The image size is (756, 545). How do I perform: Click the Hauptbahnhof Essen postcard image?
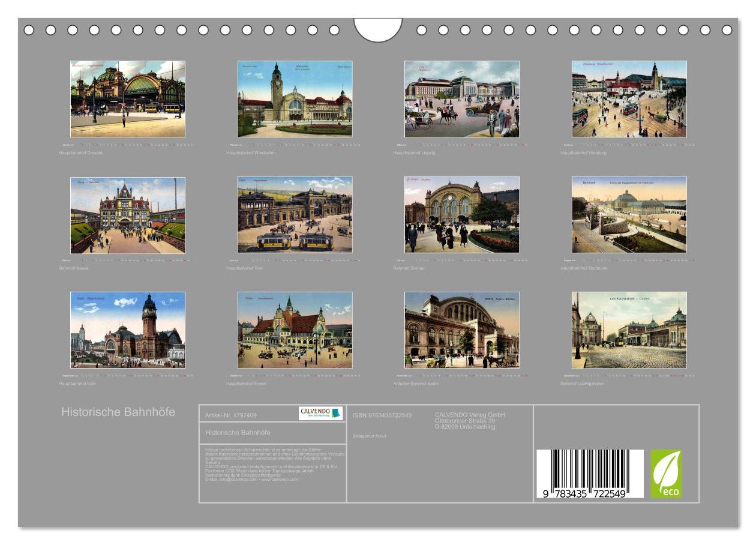(295, 330)
